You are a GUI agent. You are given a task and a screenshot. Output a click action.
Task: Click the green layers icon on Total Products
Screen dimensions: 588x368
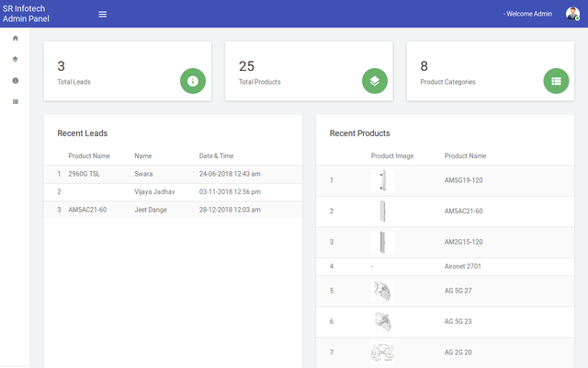(375, 81)
